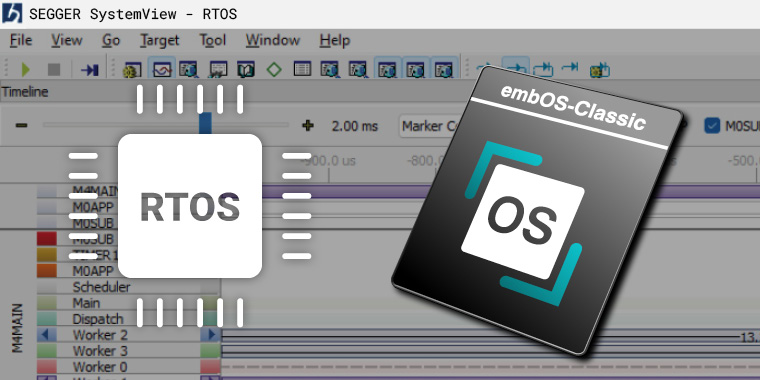Image resolution: width=760 pixels, height=380 pixels.
Task: Start recording with the green play icon
Action: point(25,70)
